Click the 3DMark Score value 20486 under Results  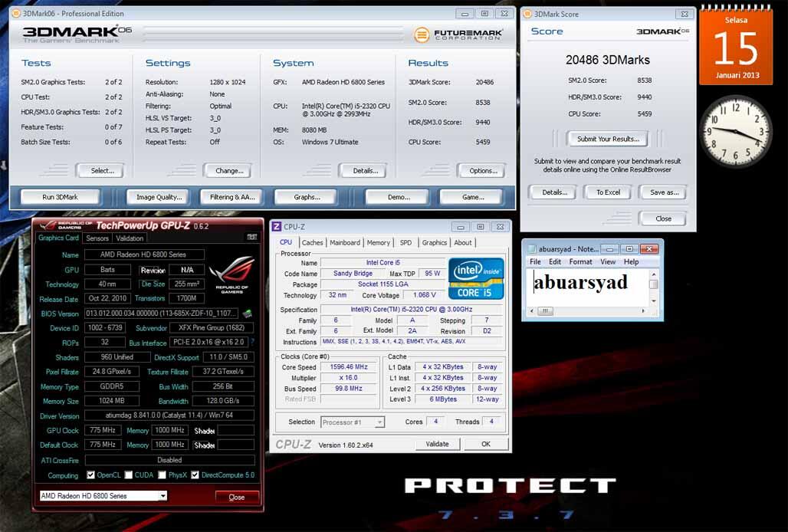(x=484, y=82)
